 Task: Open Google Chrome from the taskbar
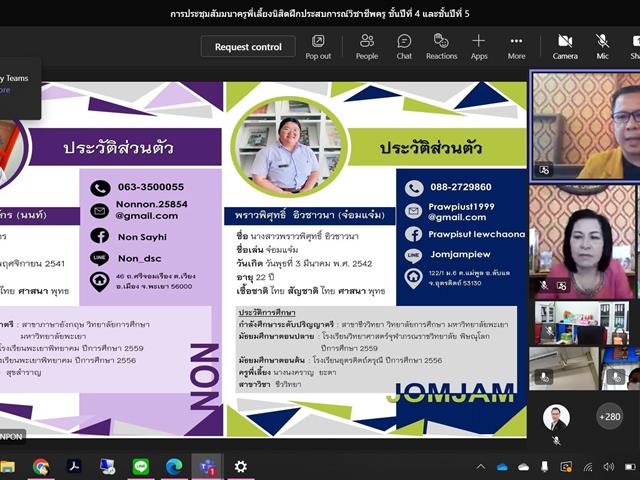pos(41,467)
